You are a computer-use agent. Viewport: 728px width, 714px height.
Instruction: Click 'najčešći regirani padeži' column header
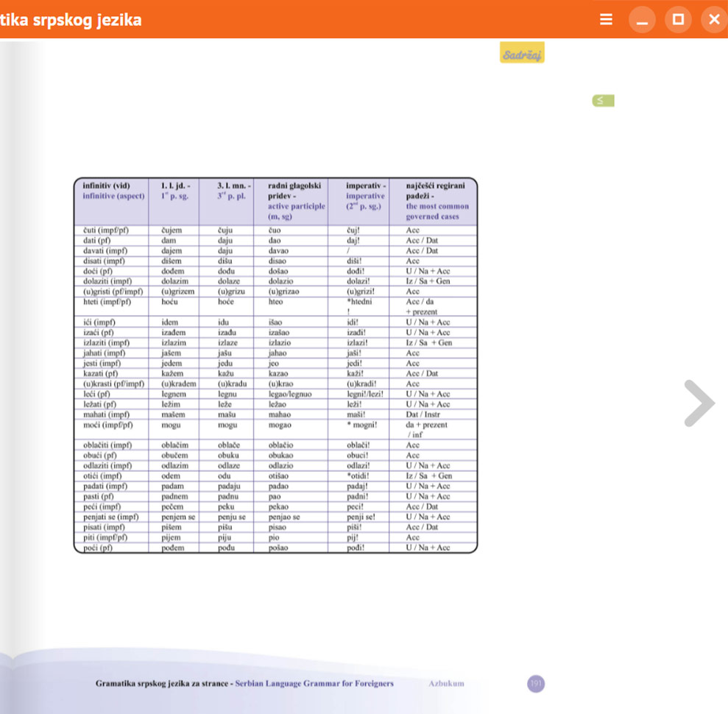pyautogui.click(x=436, y=186)
